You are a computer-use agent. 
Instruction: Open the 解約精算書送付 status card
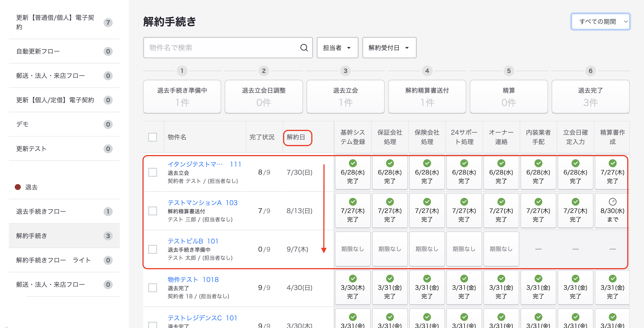[427, 97]
